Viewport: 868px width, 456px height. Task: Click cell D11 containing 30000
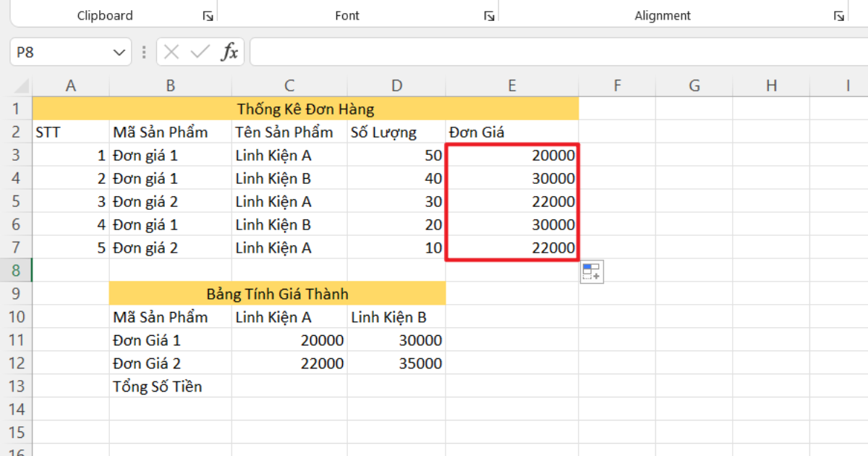[x=396, y=340]
